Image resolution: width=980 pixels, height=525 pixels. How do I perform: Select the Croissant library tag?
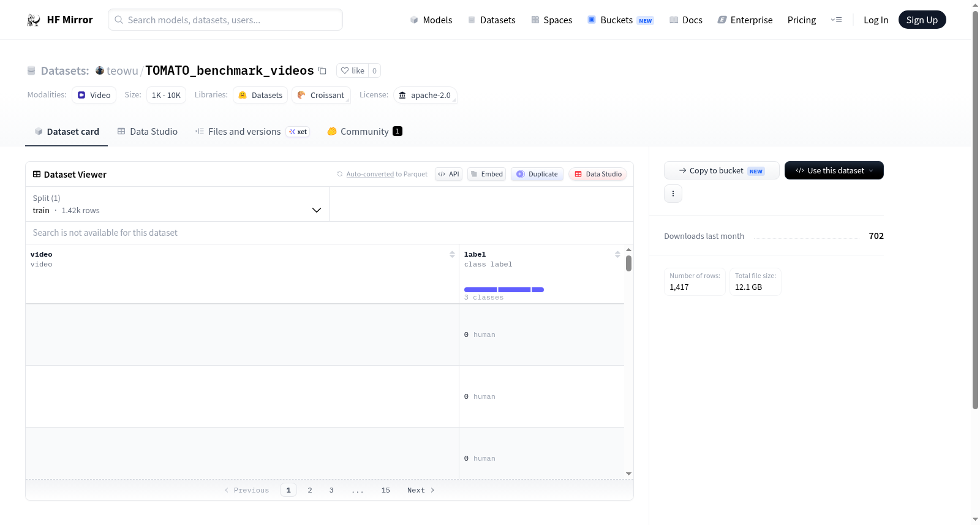coord(321,95)
